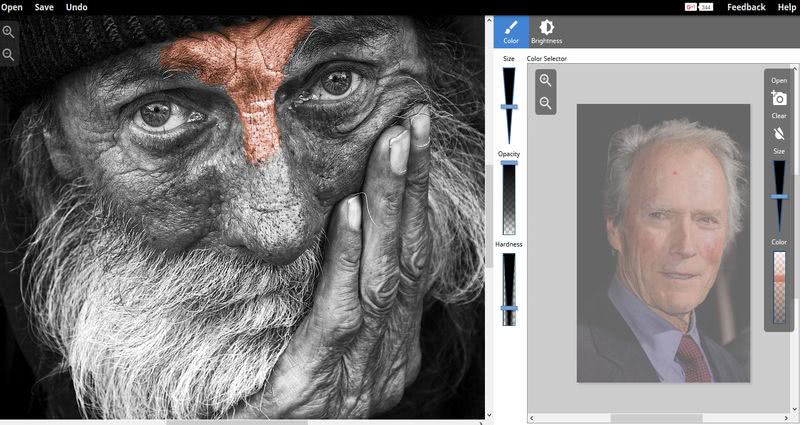
Task: Adjust the color picker Size slider
Action: coord(779,196)
